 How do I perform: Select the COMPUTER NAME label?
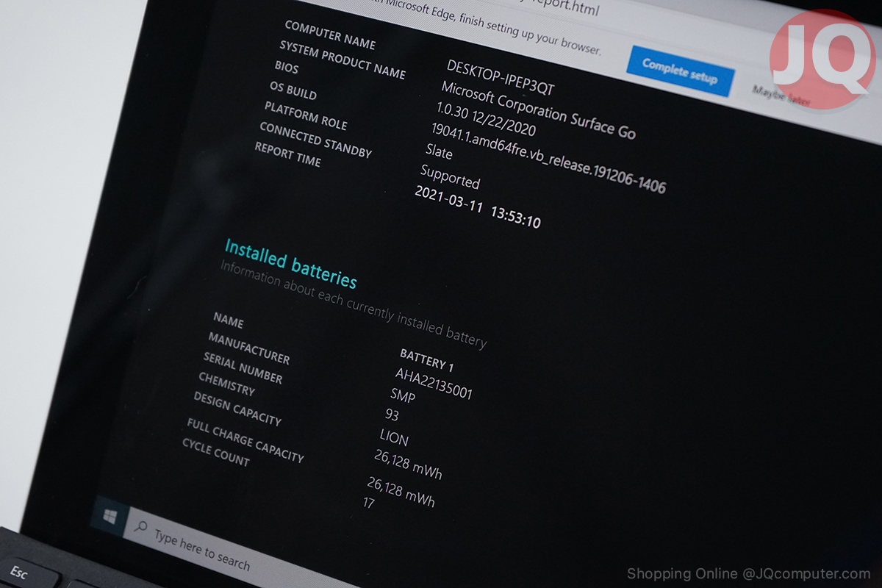click(x=330, y=35)
